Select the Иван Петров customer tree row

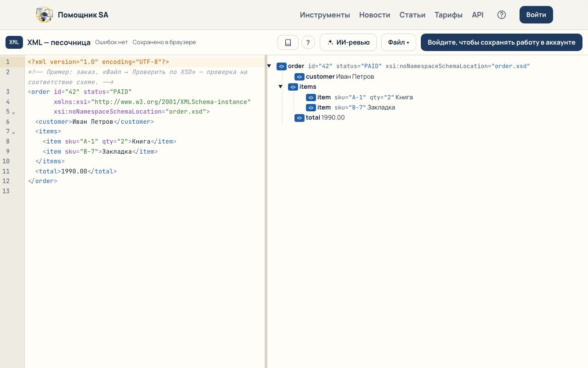(x=334, y=77)
